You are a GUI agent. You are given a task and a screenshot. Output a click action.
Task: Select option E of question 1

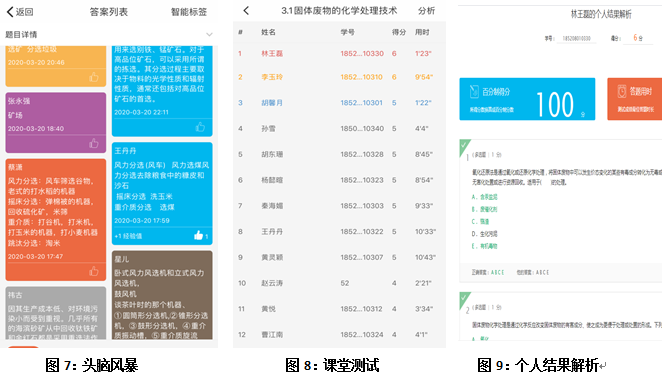click(x=485, y=246)
